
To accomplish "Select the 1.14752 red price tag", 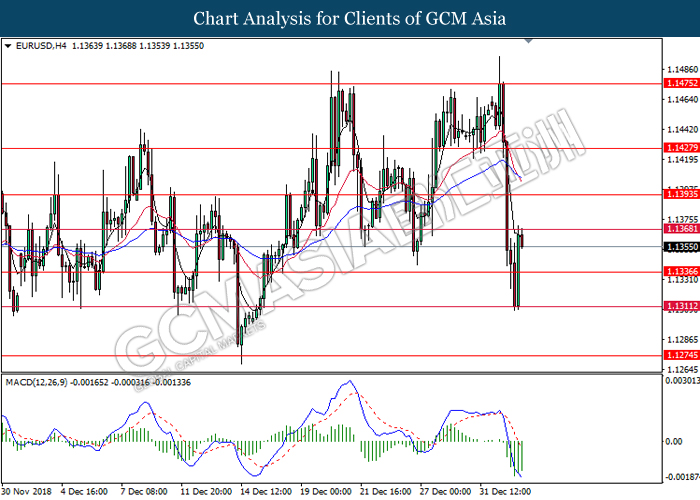I will pyautogui.click(x=680, y=84).
